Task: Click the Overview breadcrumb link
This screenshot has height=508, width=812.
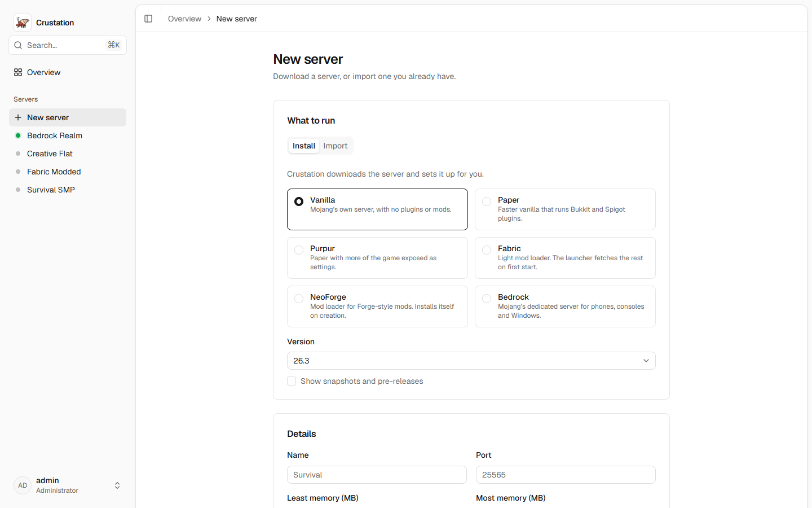Action: (x=184, y=19)
